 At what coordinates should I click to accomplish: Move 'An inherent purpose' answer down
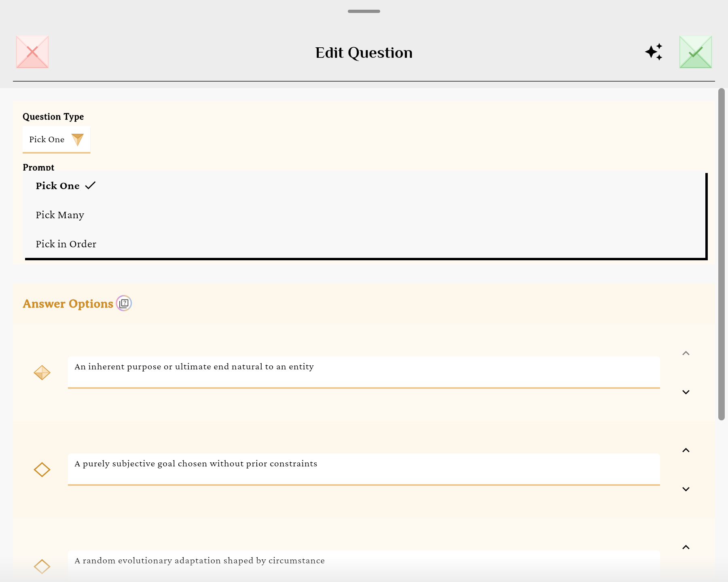(686, 392)
